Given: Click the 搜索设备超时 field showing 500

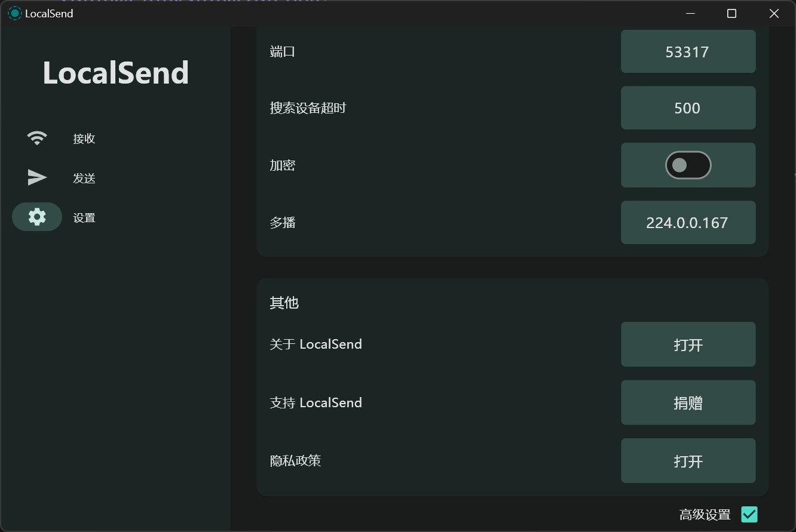Looking at the screenshot, I should pos(688,108).
